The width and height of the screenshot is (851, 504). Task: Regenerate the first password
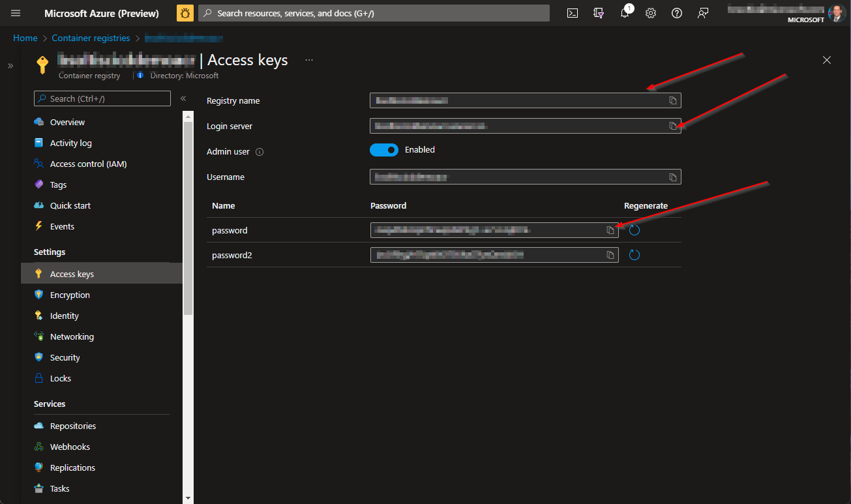pos(634,230)
